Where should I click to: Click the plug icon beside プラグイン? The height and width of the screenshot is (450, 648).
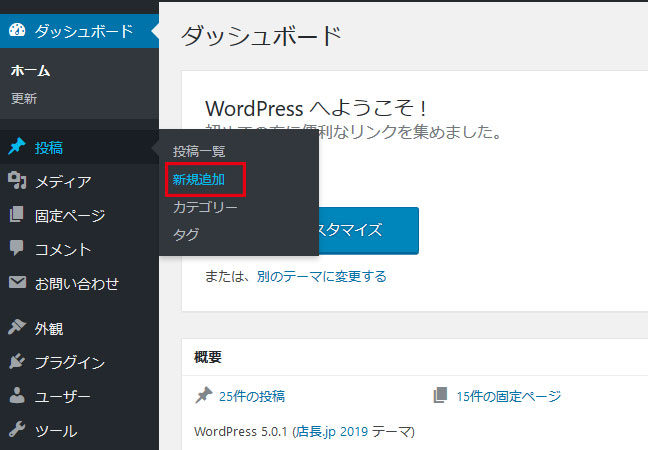click(x=17, y=362)
